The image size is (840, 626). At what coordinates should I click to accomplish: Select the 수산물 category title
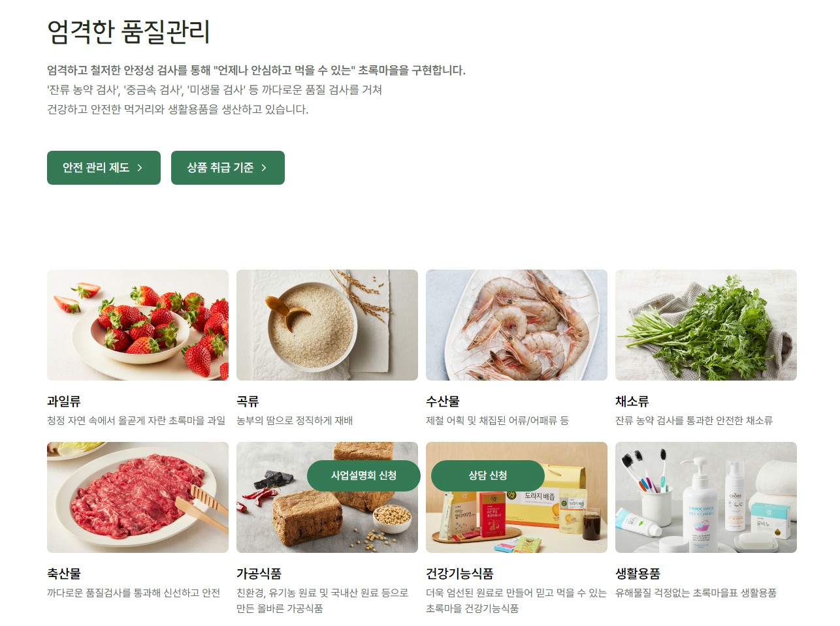(x=443, y=401)
